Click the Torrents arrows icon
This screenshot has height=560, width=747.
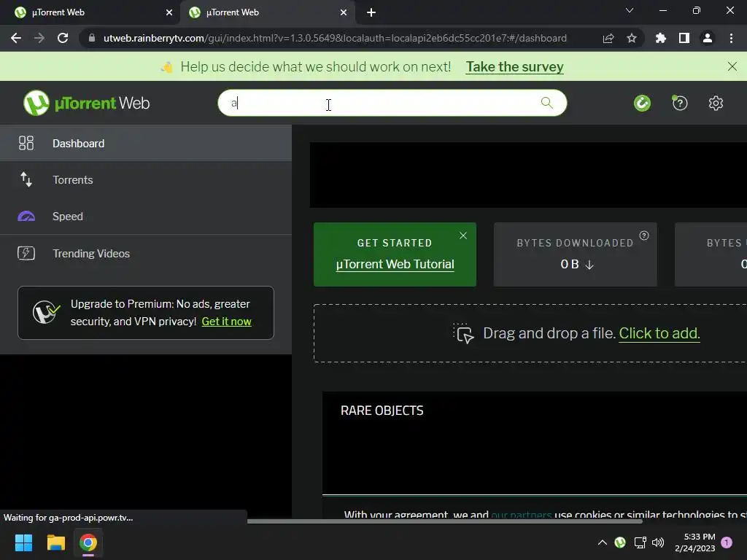coord(26,179)
